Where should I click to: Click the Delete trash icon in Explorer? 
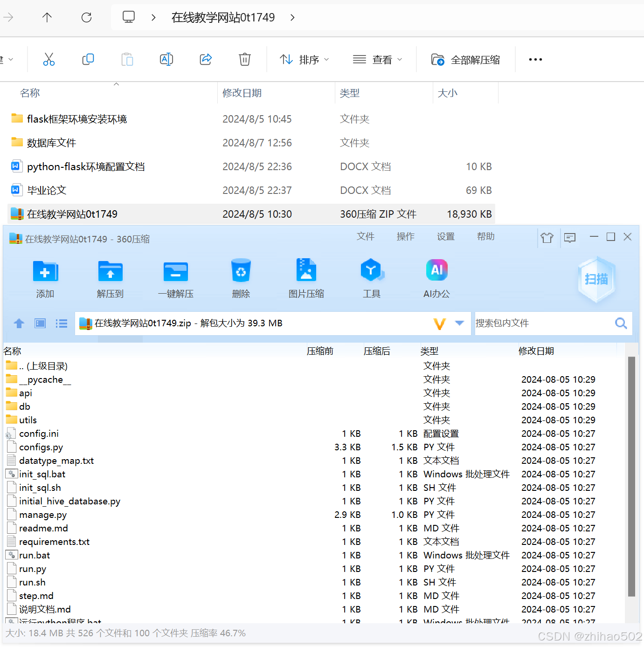point(245,59)
